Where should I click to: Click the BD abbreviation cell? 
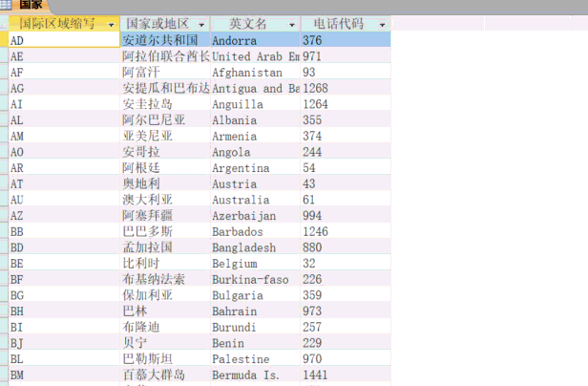click(x=64, y=247)
